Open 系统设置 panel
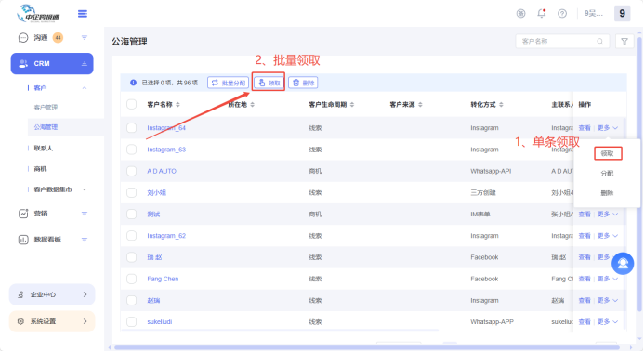644x351 pixels. tap(52, 321)
